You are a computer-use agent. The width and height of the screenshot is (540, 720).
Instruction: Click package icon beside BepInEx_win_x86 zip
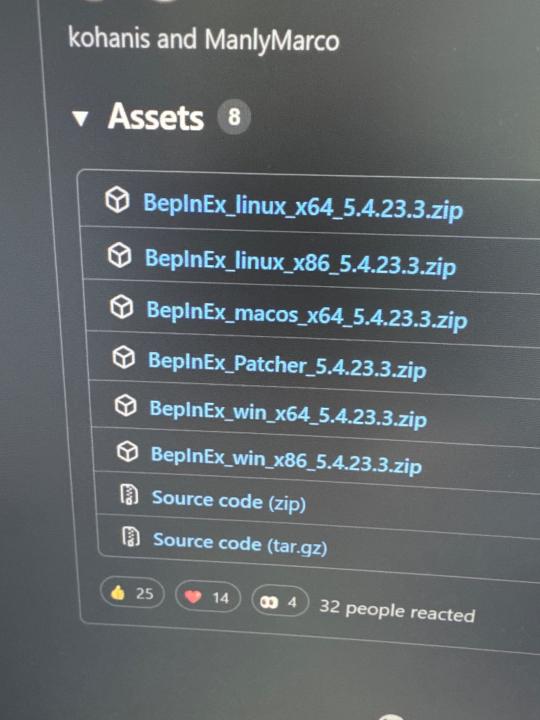(127, 452)
